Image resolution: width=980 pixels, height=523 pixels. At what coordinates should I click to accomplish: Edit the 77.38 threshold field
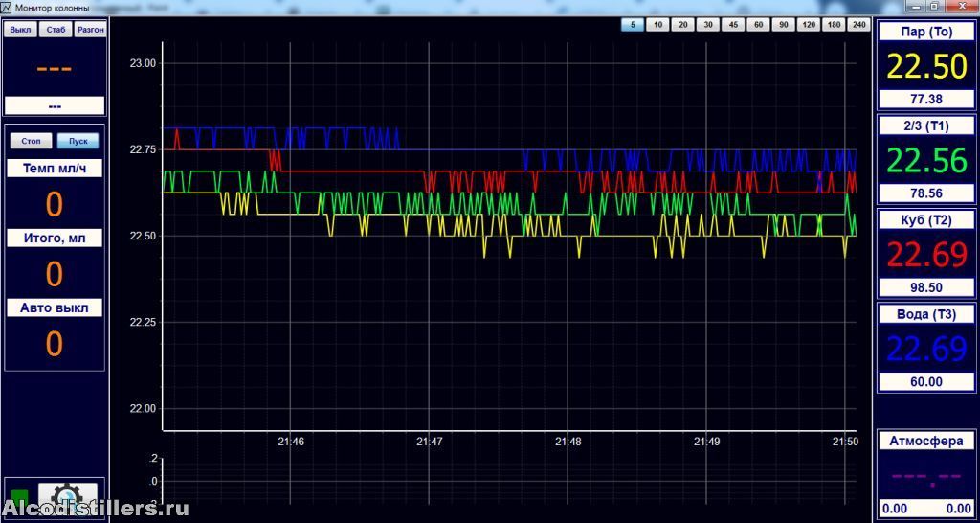coord(926,99)
